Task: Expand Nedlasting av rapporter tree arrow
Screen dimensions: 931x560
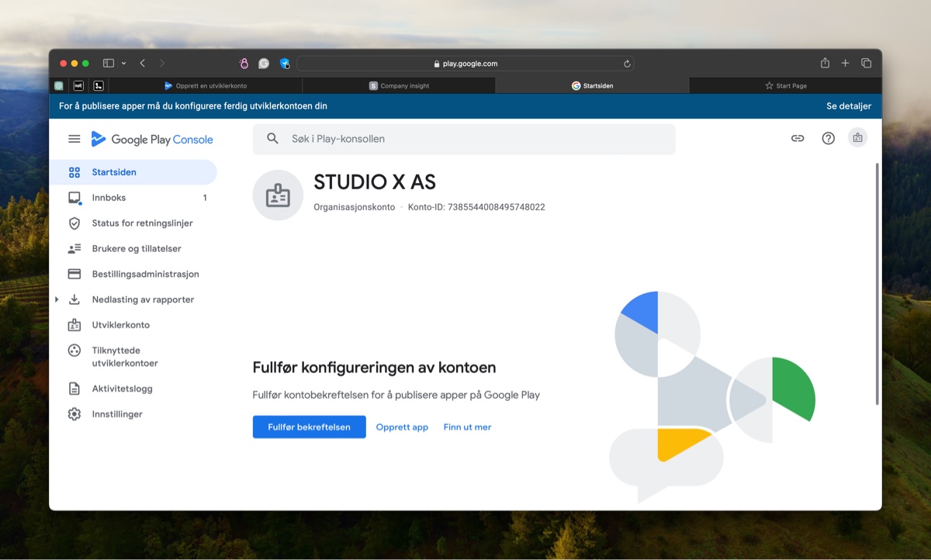Action: click(x=57, y=299)
